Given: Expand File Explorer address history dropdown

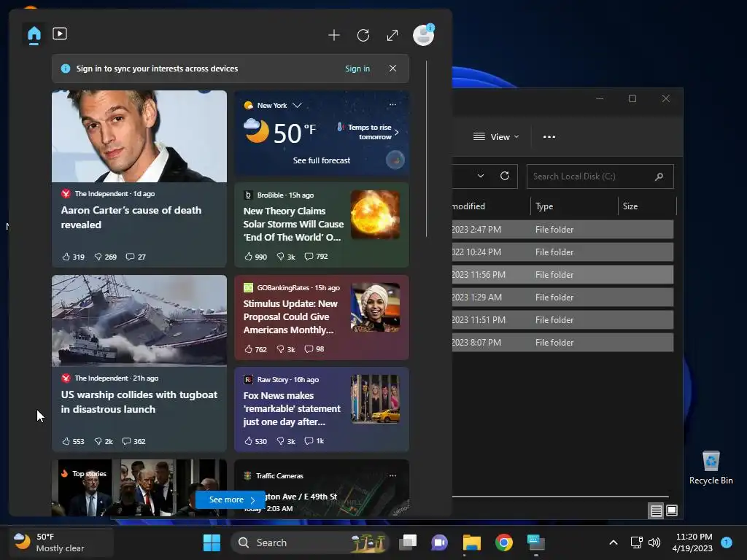Looking at the screenshot, I should (x=481, y=176).
